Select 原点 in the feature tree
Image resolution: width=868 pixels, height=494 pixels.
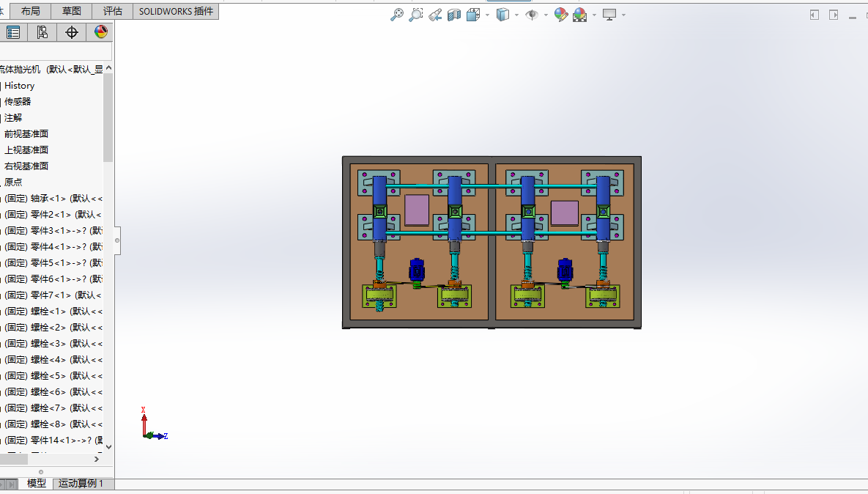pyautogui.click(x=13, y=183)
